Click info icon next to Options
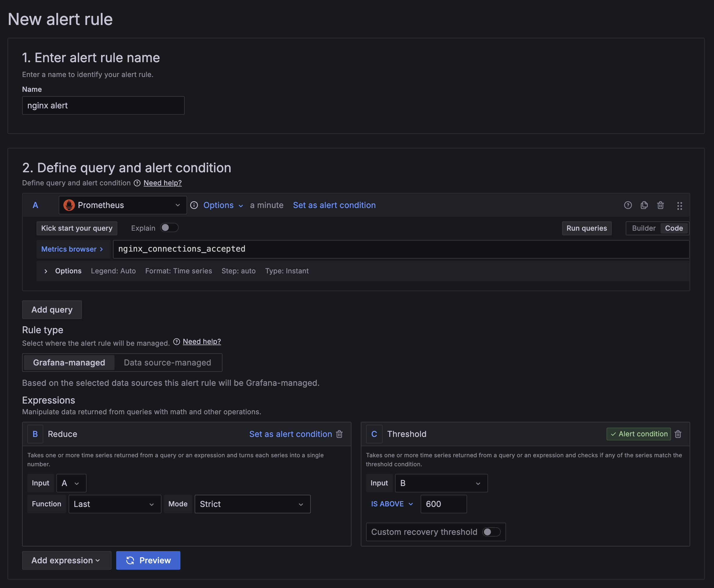Viewport: 714px width, 588px height. (194, 205)
